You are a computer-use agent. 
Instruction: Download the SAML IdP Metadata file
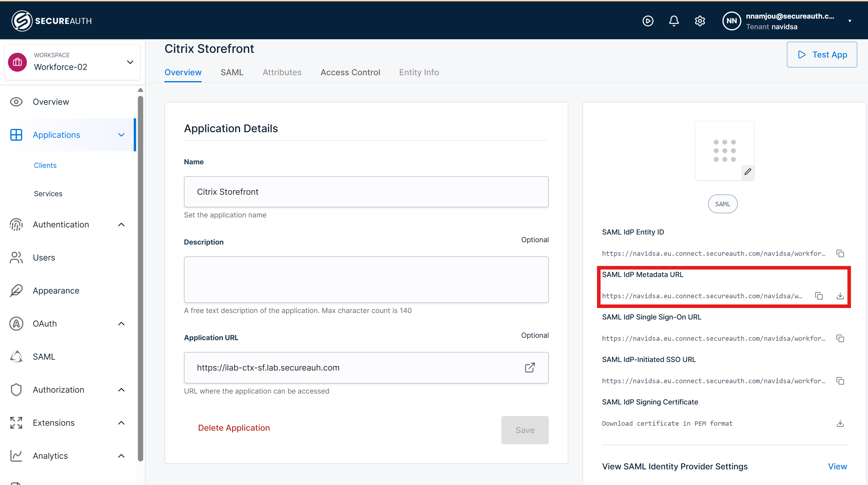[x=840, y=296]
